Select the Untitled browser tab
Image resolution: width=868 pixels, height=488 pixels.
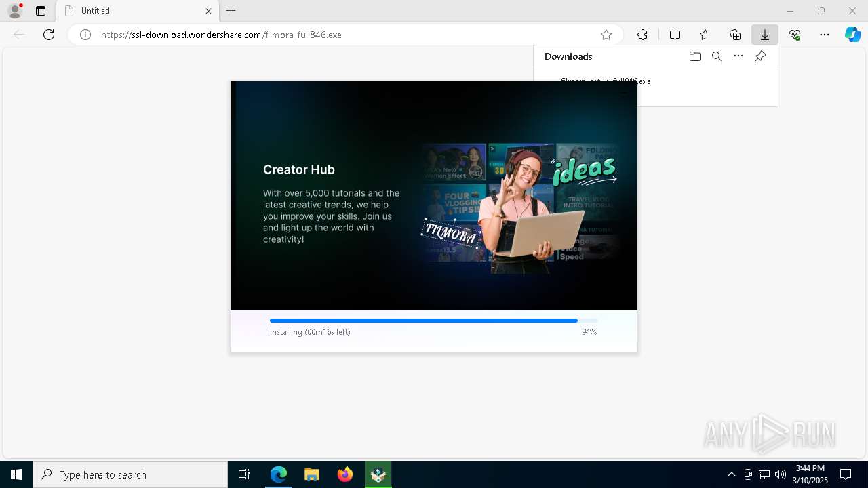coord(138,11)
